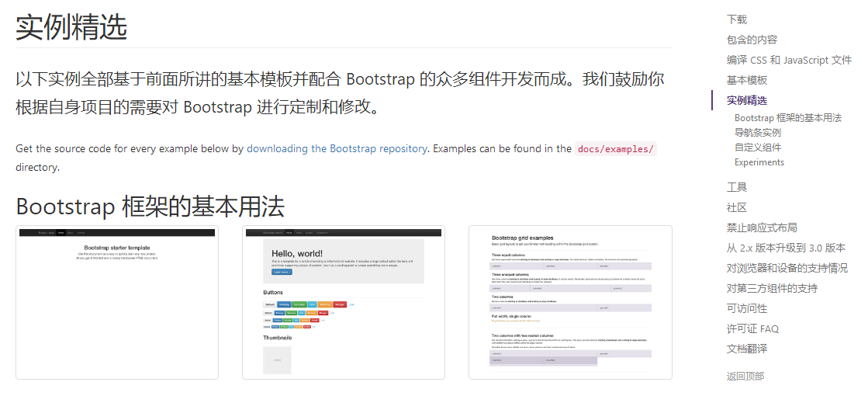Go to 包含的内容 section
This screenshot has height=396, width=868.
pos(752,40)
